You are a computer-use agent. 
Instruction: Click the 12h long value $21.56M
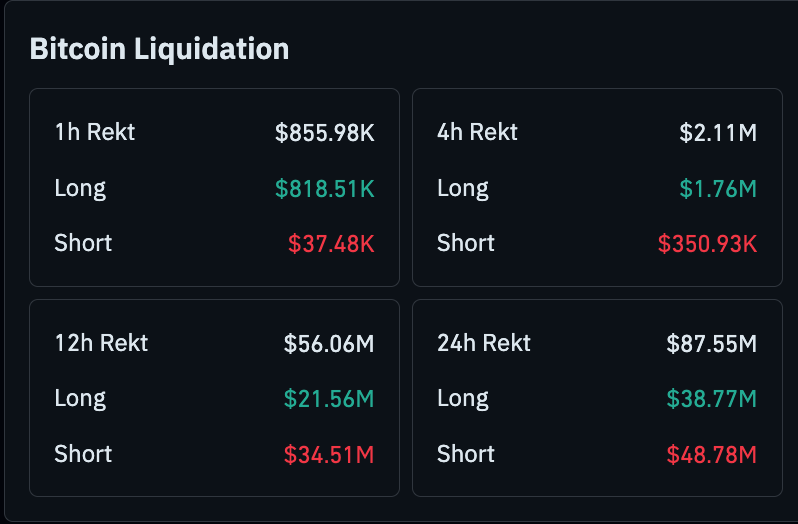click(x=329, y=399)
